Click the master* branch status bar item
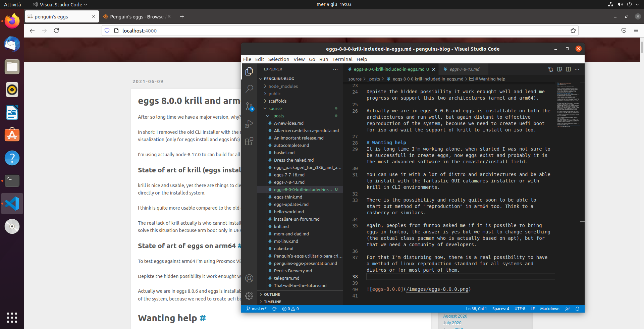 coord(256,309)
